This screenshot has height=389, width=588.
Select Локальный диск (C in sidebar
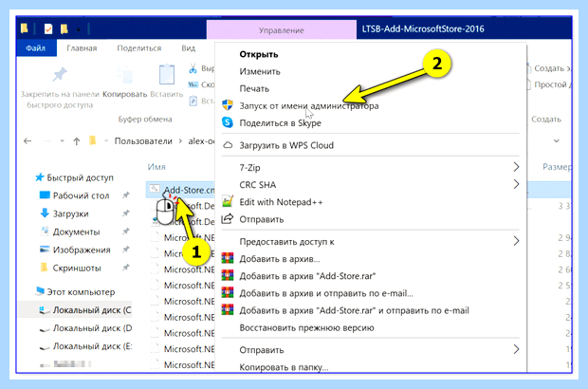tap(92, 310)
